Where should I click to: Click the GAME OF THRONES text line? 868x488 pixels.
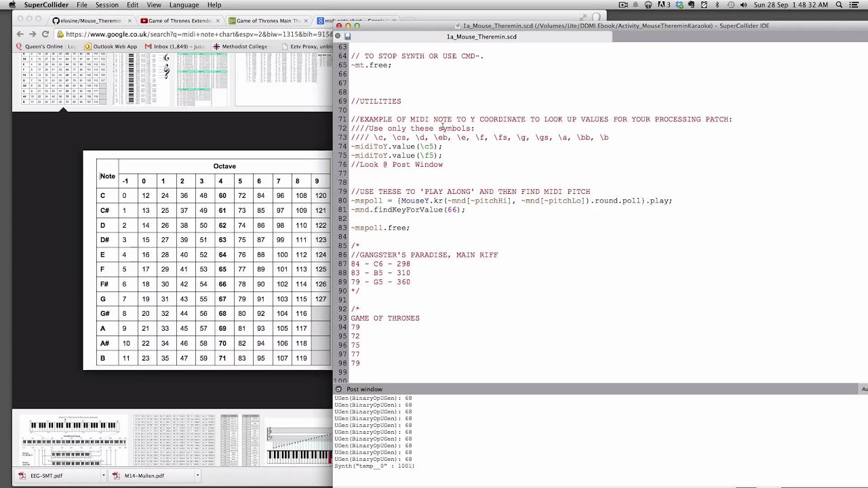coord(385,318)
